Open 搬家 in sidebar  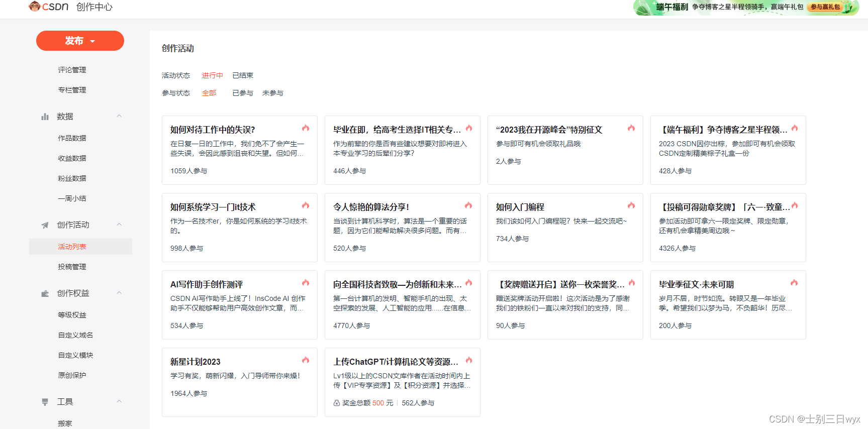pyautogui.click(x=65, y=423)
